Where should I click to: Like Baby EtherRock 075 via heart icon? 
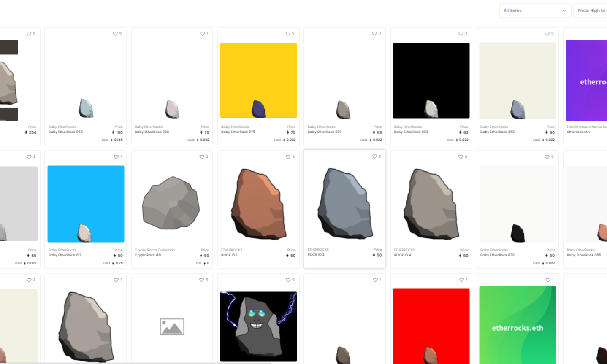(x=288, y=34)
